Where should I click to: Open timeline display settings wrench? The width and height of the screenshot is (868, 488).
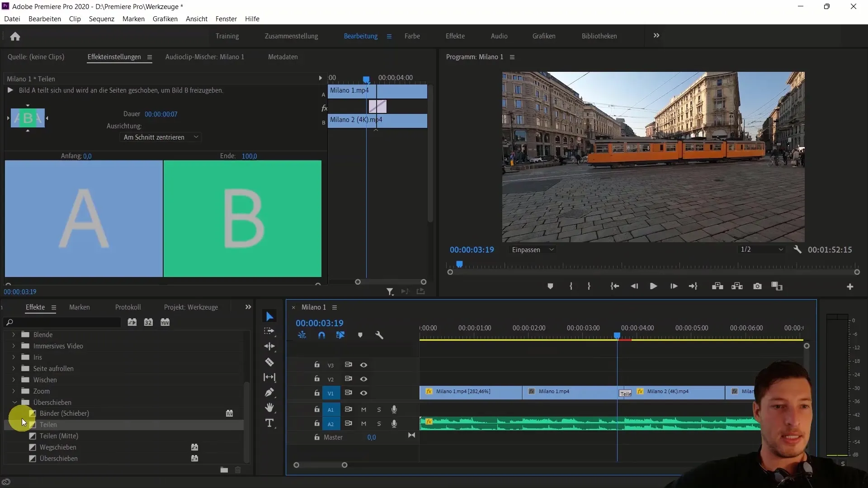pyautogui.click(x=379, y=335)
